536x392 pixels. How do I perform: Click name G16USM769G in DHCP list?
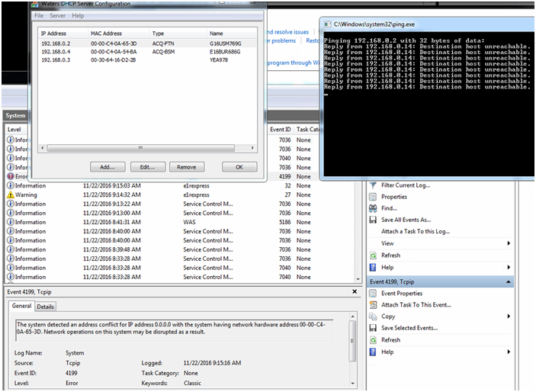pyautogui.click(x=225, y=43)
